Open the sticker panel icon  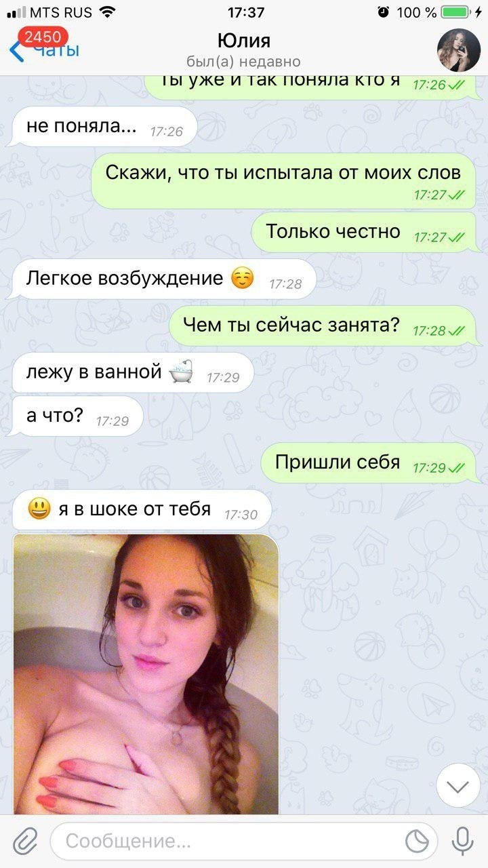[x=418, y=842]
